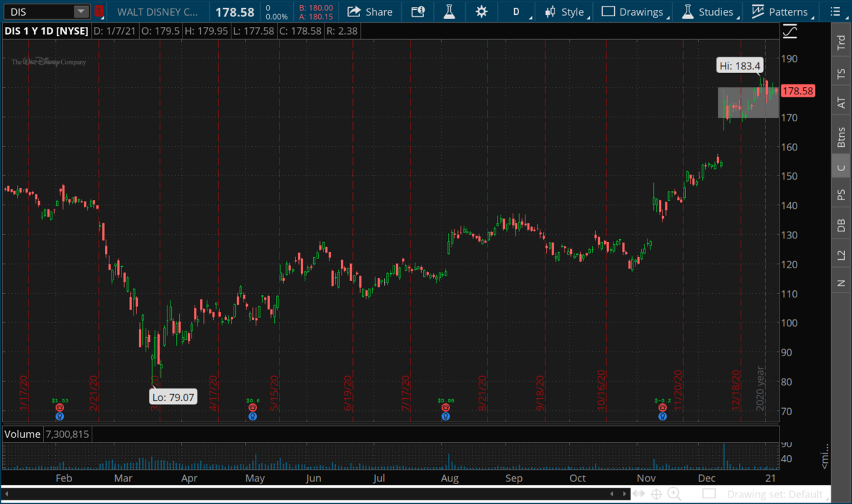
Task: Switch to the Trd sidebar tab
Action: click(841, 43)
